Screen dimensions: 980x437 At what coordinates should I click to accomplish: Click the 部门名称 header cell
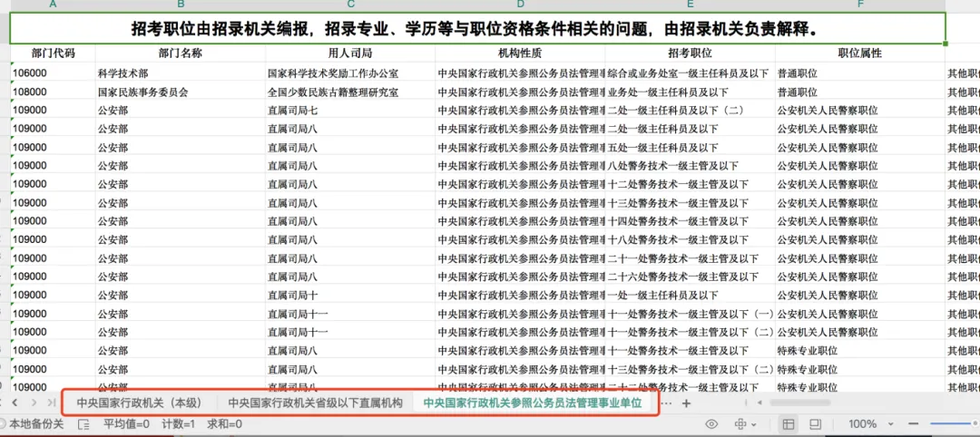click(x=180, y=53)
